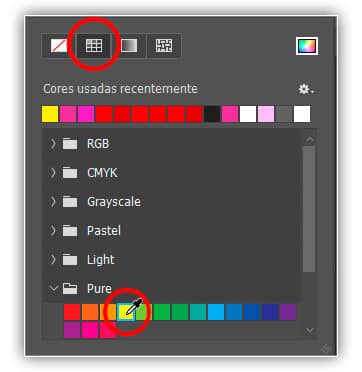Expand the Grayscale swatch folder

[53, 202]
